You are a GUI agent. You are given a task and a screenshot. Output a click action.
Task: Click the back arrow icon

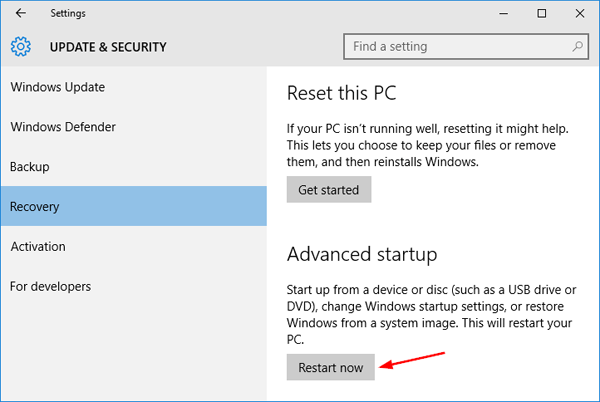tap(21, 13)
